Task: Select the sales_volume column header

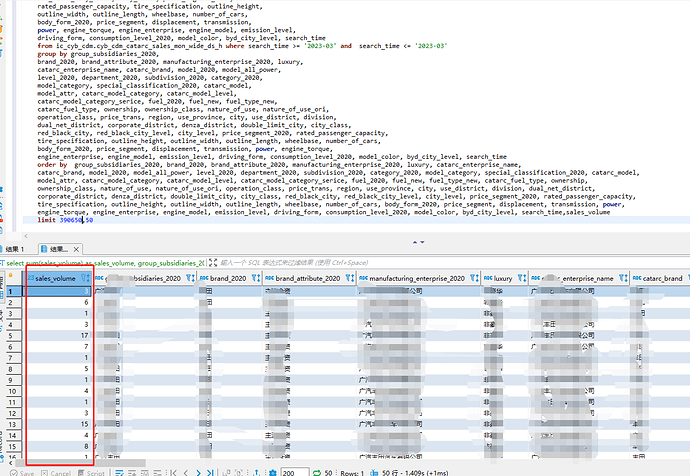Action: [55, 278]
